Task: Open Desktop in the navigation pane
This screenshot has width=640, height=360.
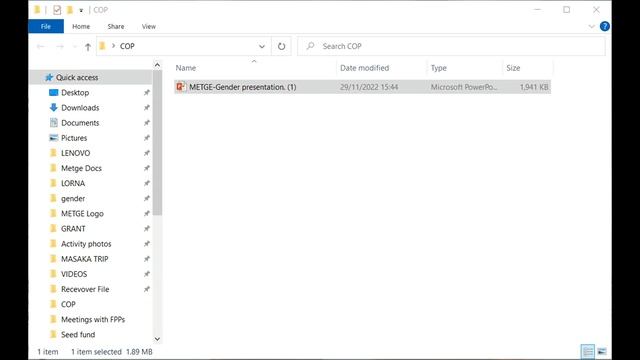Action: click(x=75, y=93)
